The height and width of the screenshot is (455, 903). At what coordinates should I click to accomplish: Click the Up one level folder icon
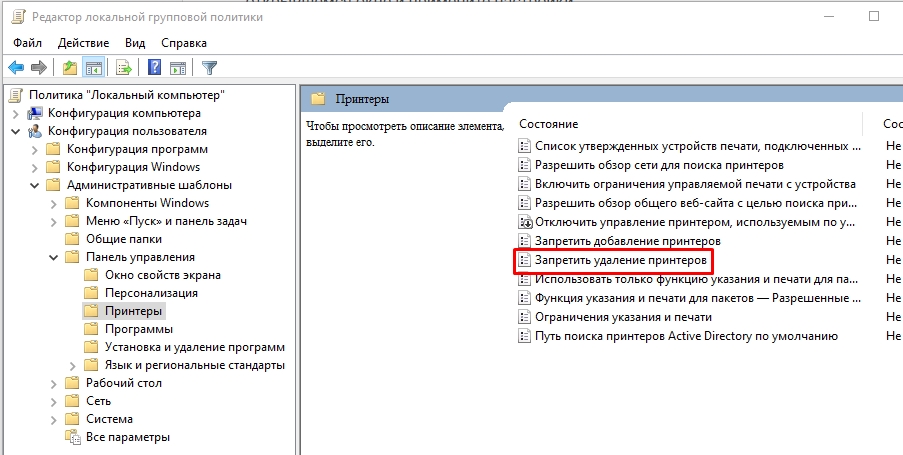(70, 68)
